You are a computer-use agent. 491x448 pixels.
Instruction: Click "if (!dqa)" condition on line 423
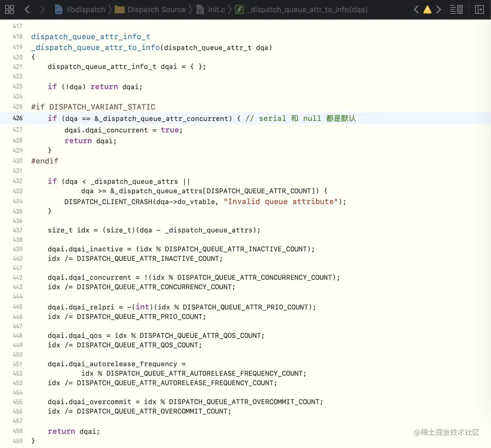[67, 87]
